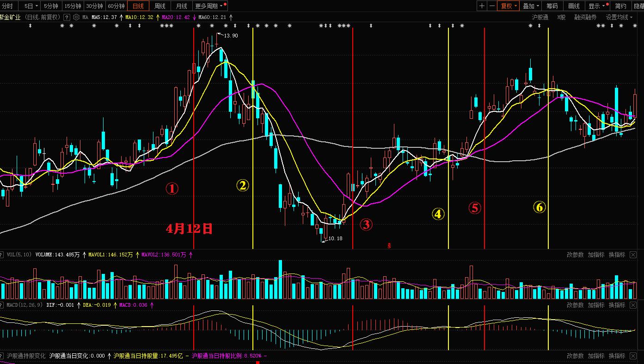Click the zoom in plus icon

(x=482, y=6)
